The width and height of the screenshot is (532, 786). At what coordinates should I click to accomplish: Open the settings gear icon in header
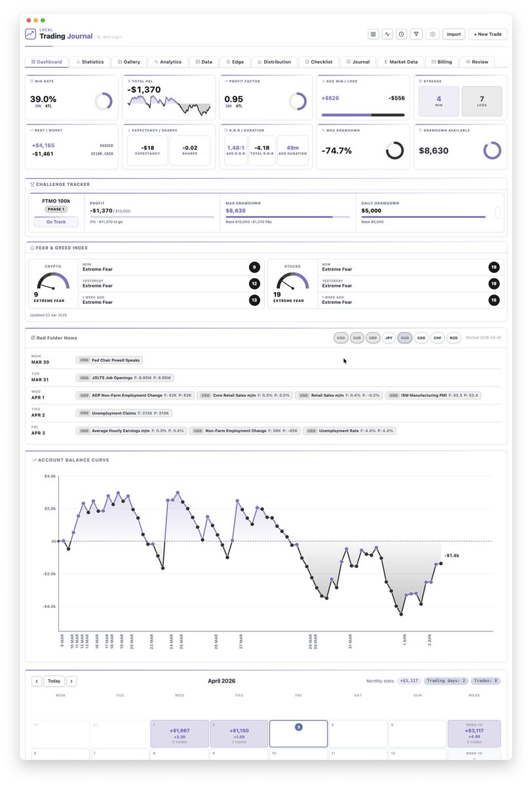click(432, 34)
